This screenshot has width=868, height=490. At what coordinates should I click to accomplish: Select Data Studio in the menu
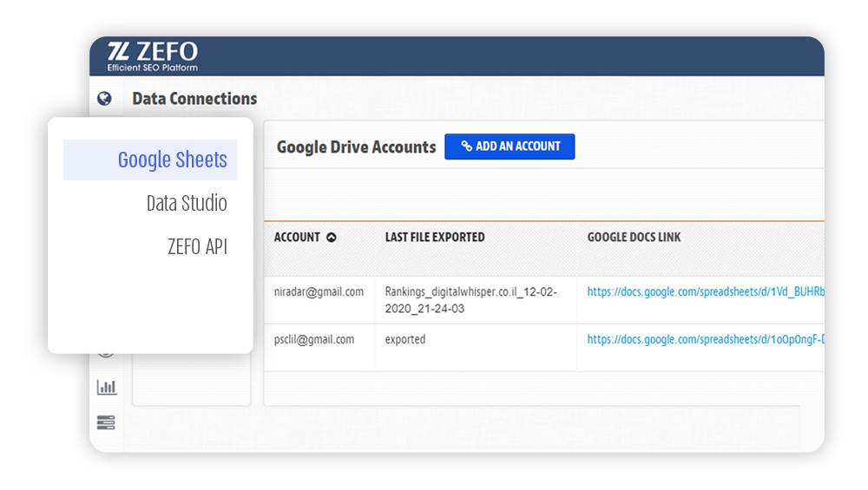click(187, 203)
